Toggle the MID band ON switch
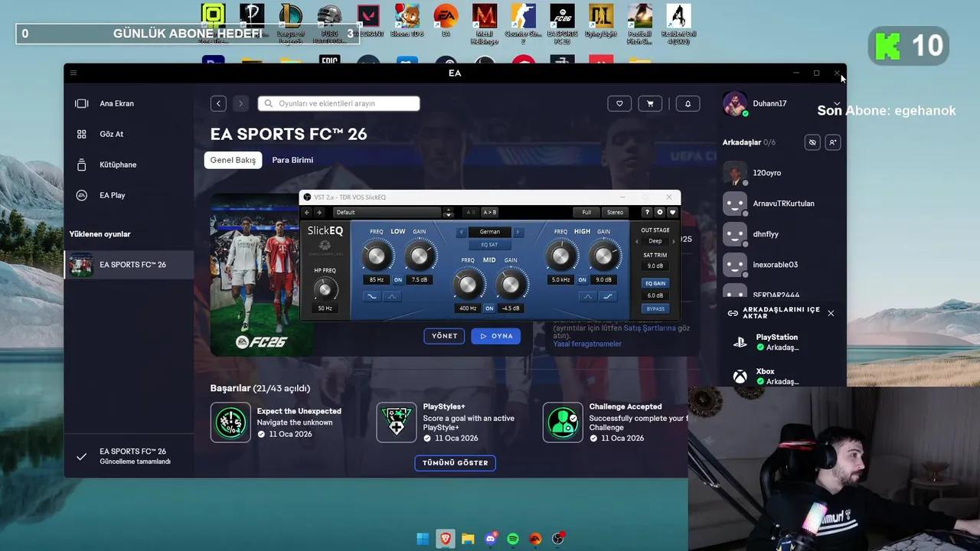 click(x=489, y=308)
